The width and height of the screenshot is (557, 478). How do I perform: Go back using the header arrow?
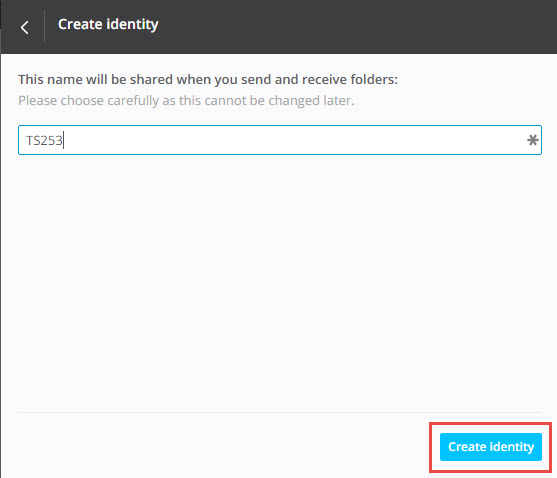point(24,27)
